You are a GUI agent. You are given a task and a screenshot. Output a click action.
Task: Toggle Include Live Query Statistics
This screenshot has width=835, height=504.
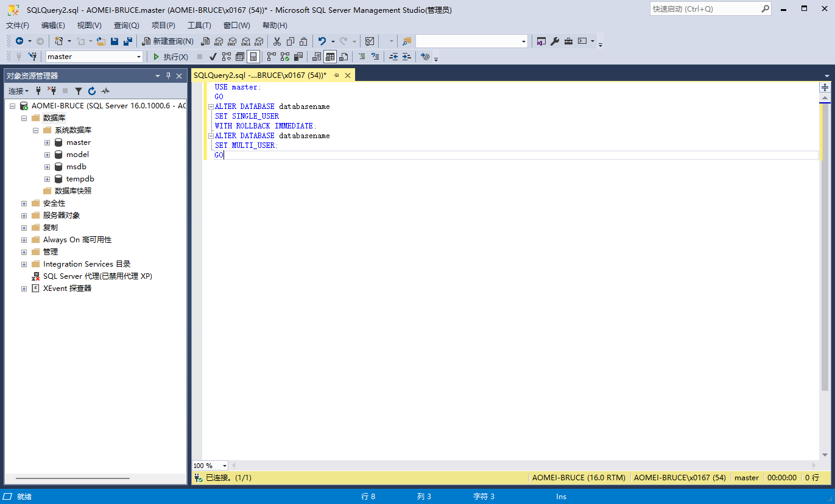tap(285, 57)
